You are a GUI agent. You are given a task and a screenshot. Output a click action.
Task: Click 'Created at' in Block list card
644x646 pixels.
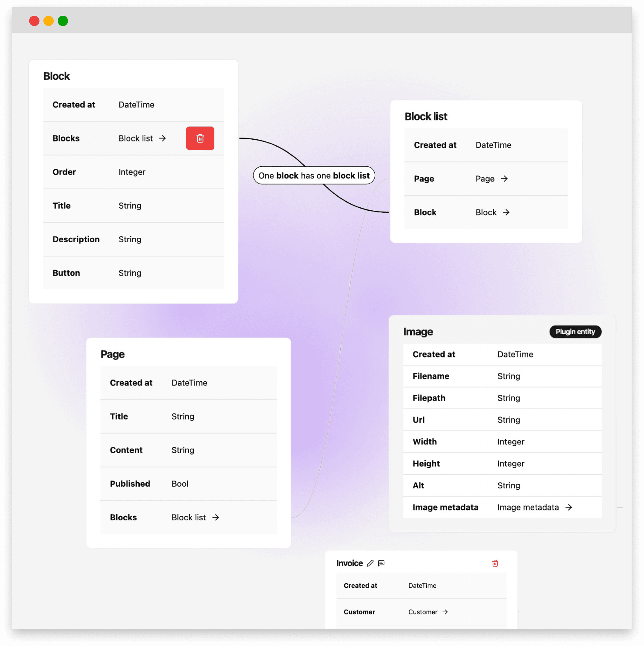coord(435,145)
